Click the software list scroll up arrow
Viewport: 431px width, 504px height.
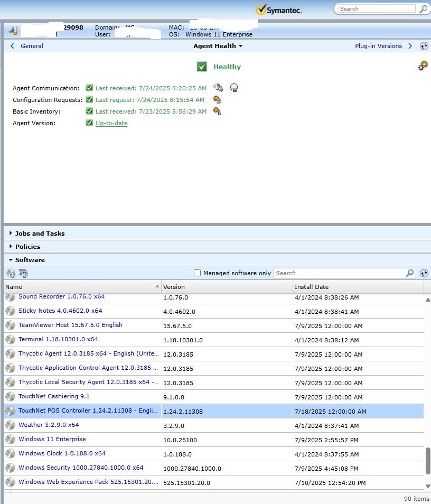point(428,300)
